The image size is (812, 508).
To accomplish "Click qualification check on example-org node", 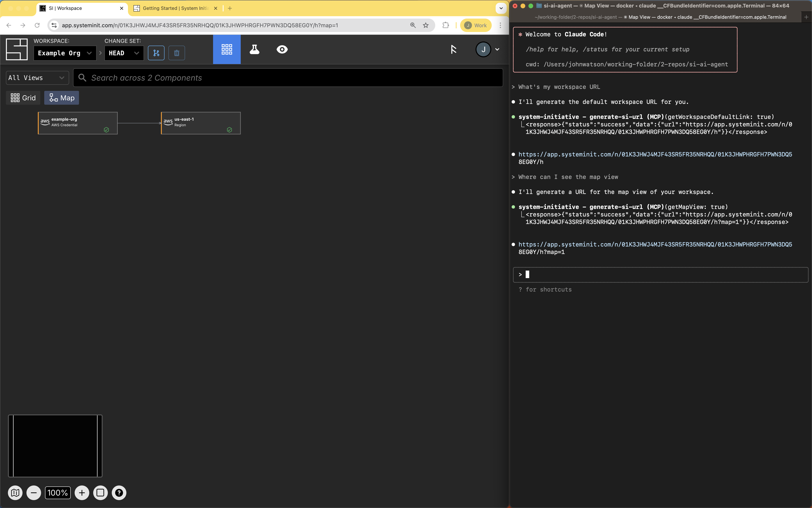I will click(x=106, y=130).
